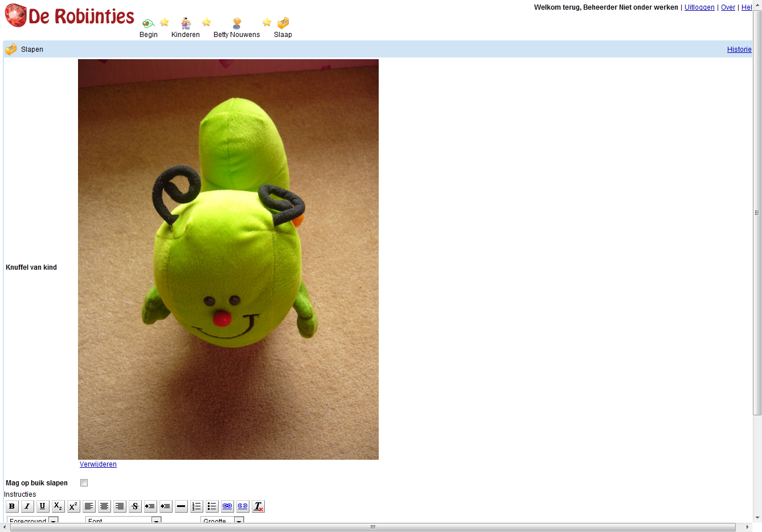This screenshot has height=532, width=762.
Task: Click the green plush toy photo
Action: click(228, 259)
